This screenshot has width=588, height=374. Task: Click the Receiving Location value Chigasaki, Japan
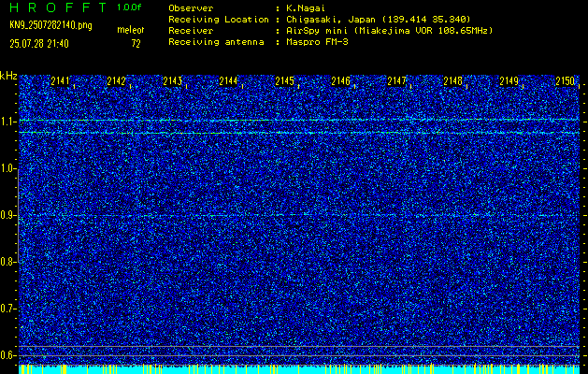point(378,20)
